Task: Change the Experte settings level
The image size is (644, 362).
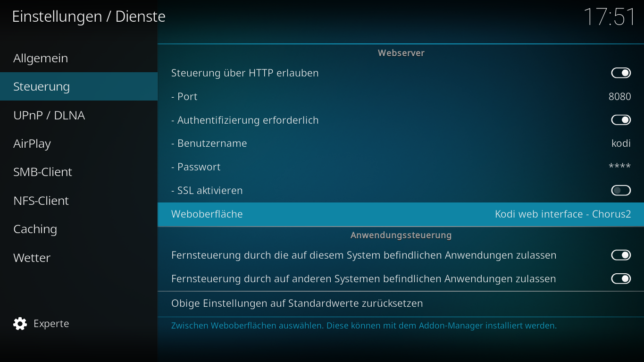Action: [42, 324]
